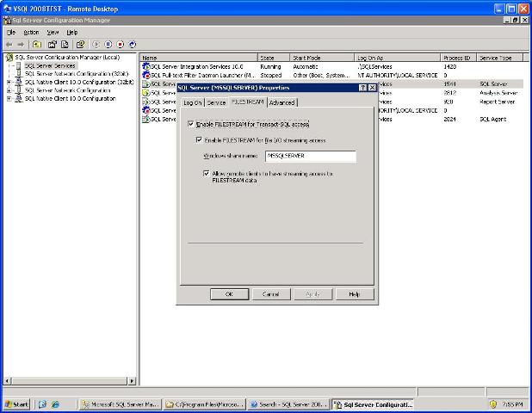The width and height of the screenshot is (532, 413).
Task: Click the dialog's Help button
Action: (x=355, y=294)
